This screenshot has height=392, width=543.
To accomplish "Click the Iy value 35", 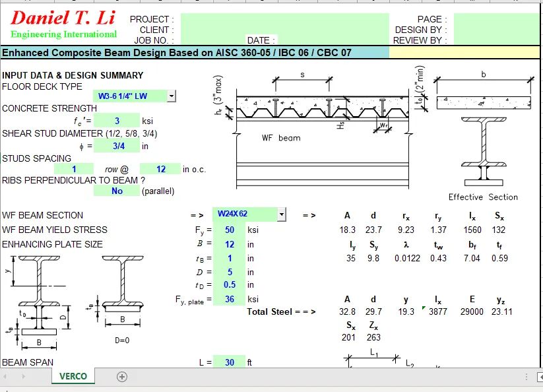I will click(351, 258).
